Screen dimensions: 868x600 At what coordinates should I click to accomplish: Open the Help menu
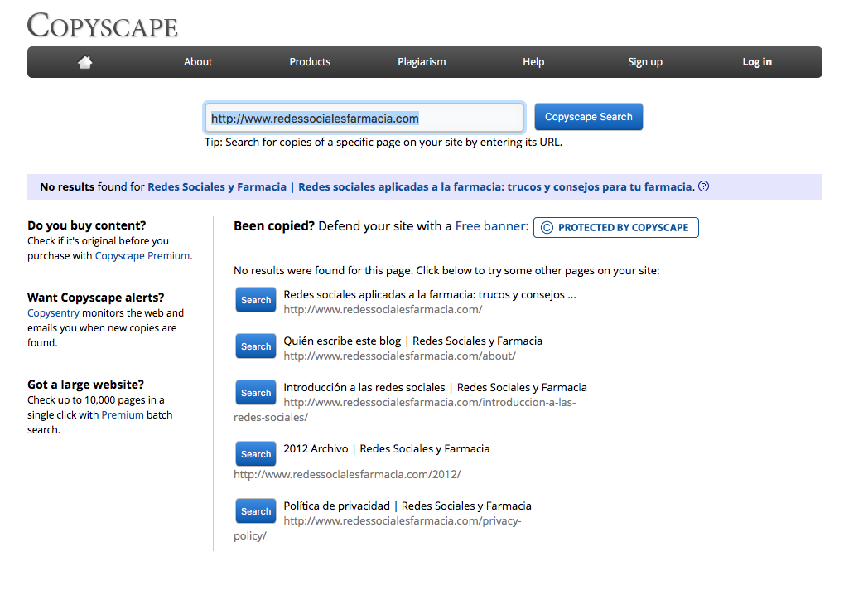(x=533, y=62)
